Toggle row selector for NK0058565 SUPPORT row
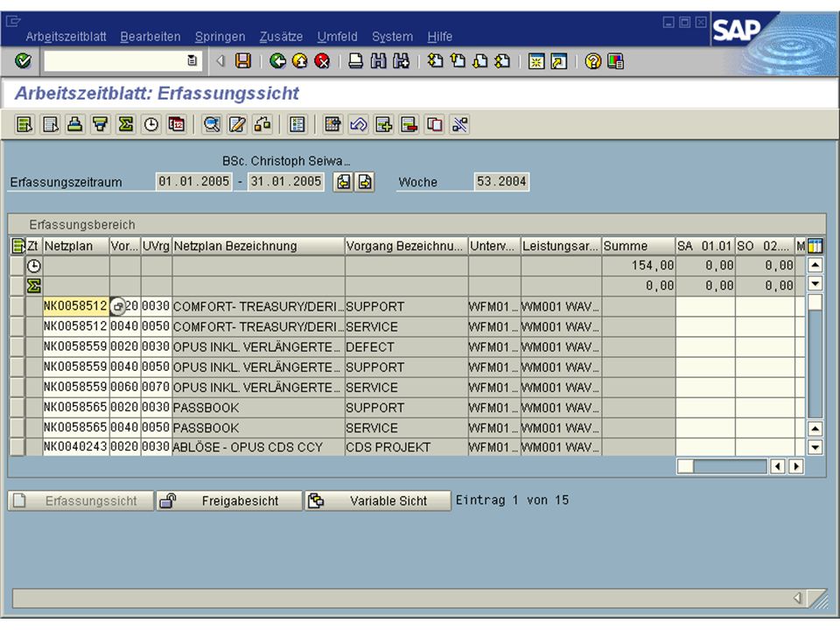This screenshot has width=840, height=630. coord(17,408)
